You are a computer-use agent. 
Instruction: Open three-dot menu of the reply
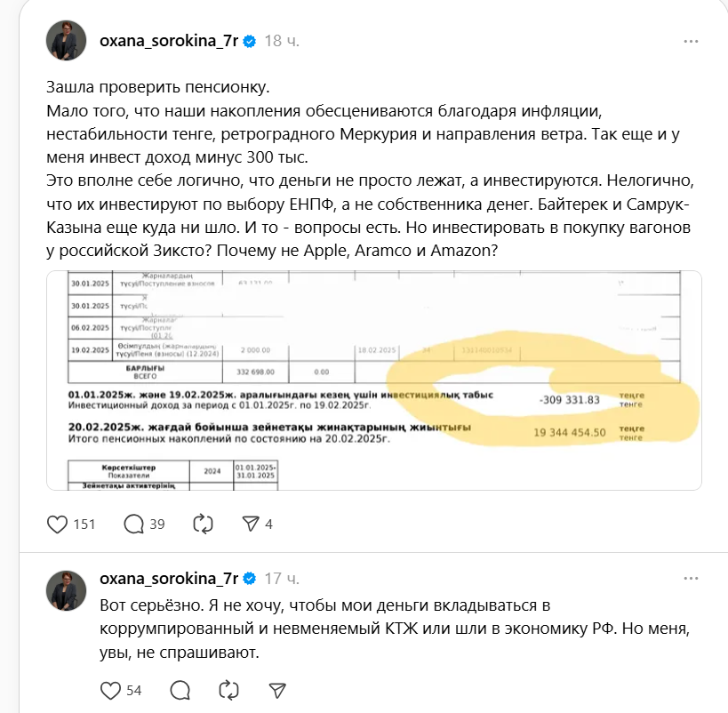[x=691, y=578]
